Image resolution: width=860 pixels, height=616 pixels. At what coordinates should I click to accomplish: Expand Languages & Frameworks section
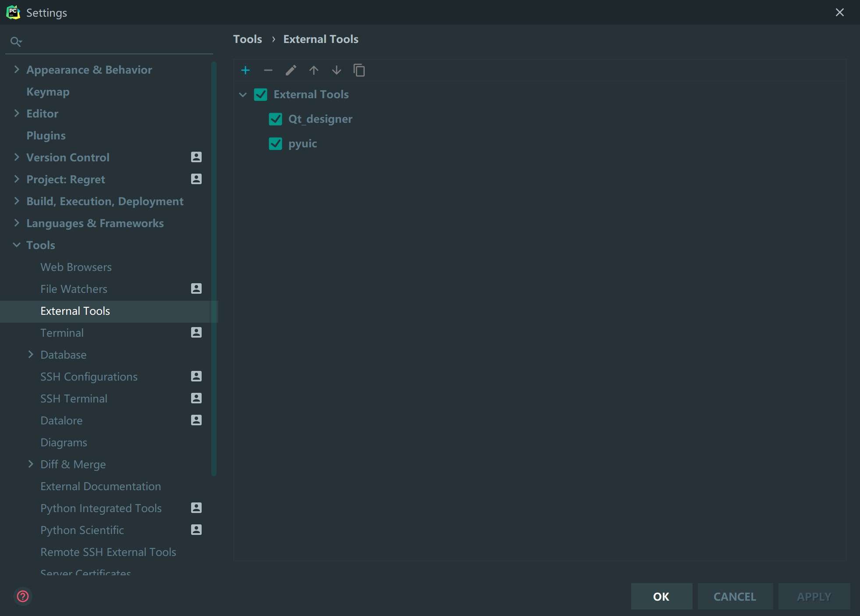(x=17, y=223)
